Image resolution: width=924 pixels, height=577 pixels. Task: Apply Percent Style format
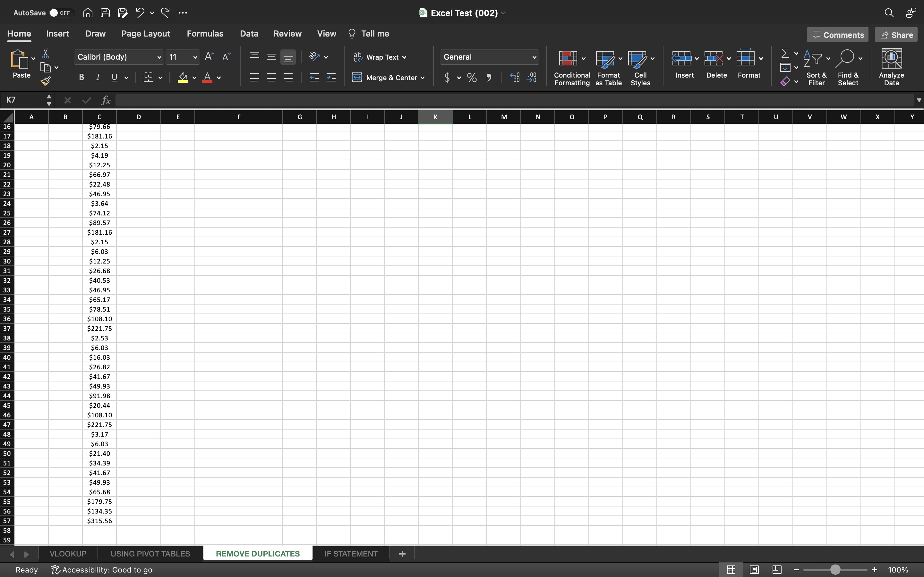coord(472,78)
